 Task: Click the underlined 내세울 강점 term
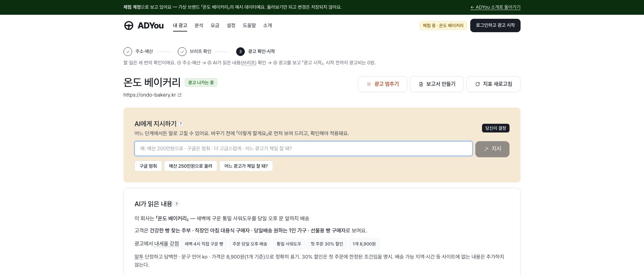click(167, 243)
